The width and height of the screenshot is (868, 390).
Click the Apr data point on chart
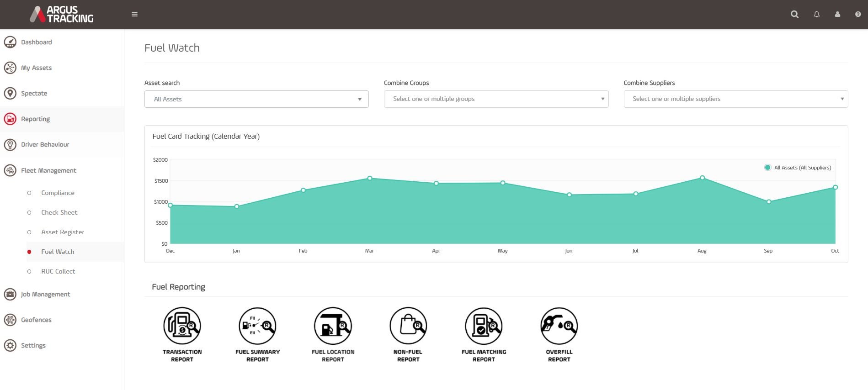(436, 183)
